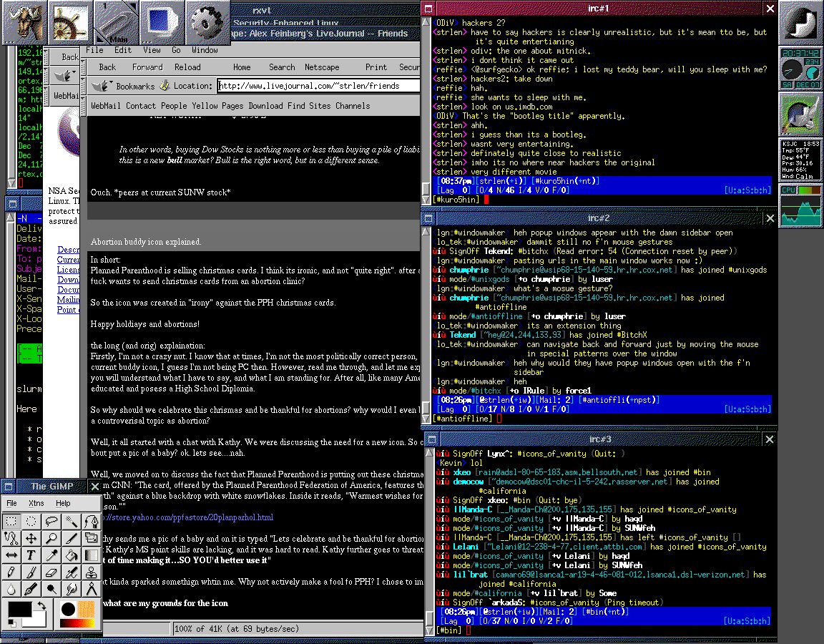Open the Yellow Pages personal toolbar link
Screen dimensions: 824x644
click(217, 106)
